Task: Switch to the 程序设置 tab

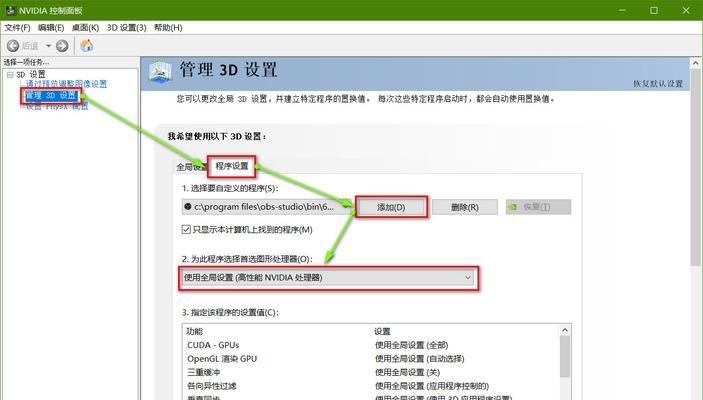Action: coord(232,166)
